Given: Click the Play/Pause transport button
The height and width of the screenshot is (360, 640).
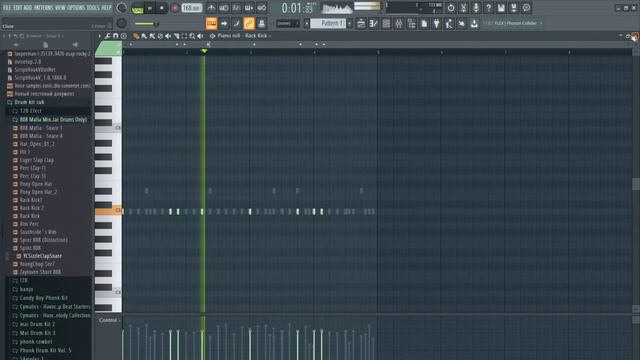Looking at the screenshot, I should pos(150,8).
